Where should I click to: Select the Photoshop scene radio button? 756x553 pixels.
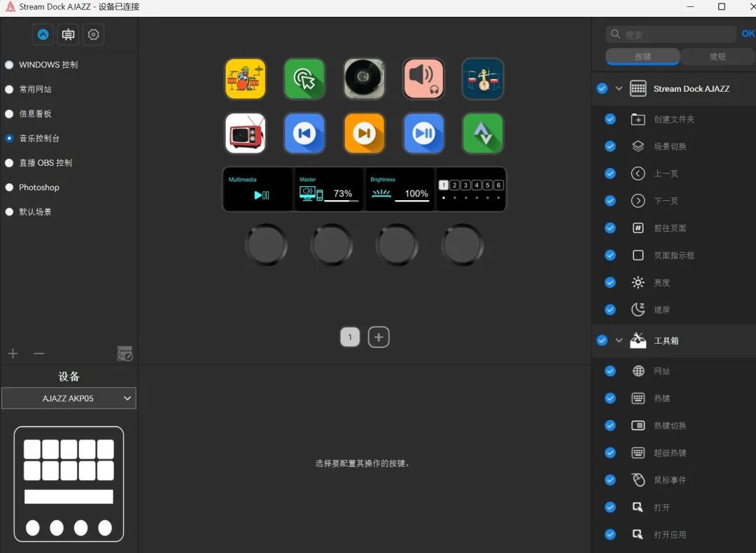click(9, 187)
